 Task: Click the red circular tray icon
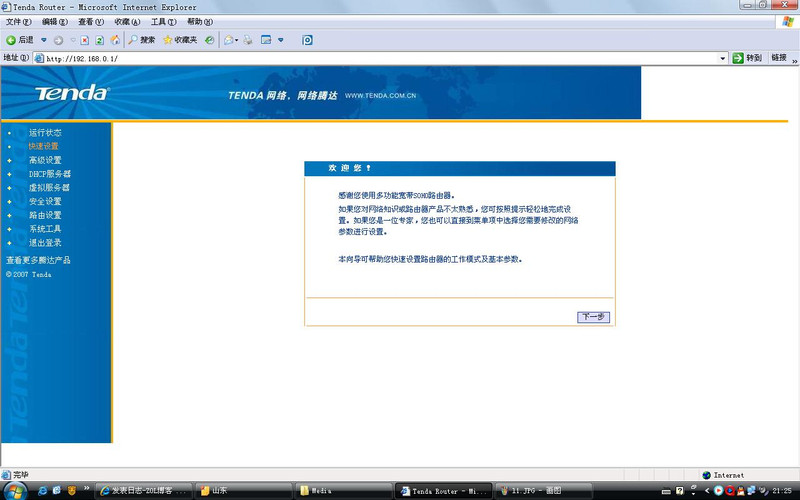point(730,491)
